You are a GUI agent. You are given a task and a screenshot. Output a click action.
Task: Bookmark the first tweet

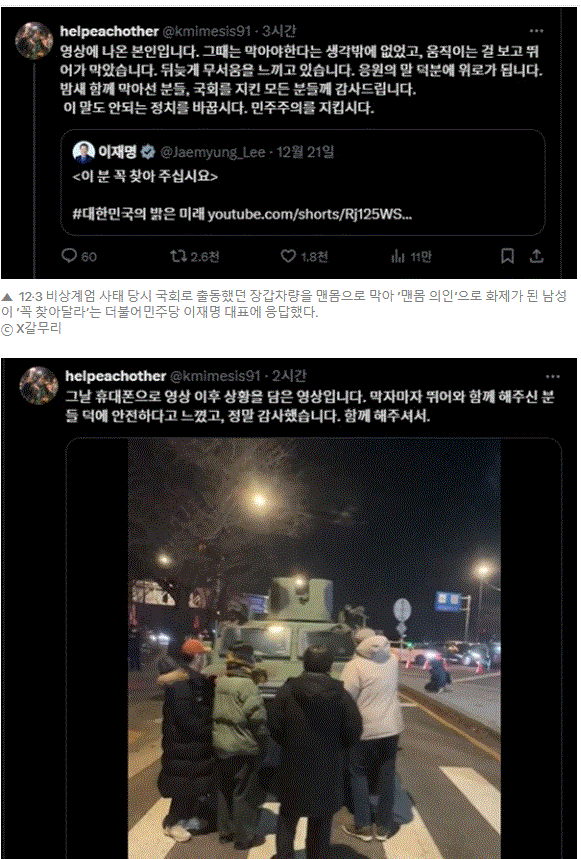click(x=508, y=256)
